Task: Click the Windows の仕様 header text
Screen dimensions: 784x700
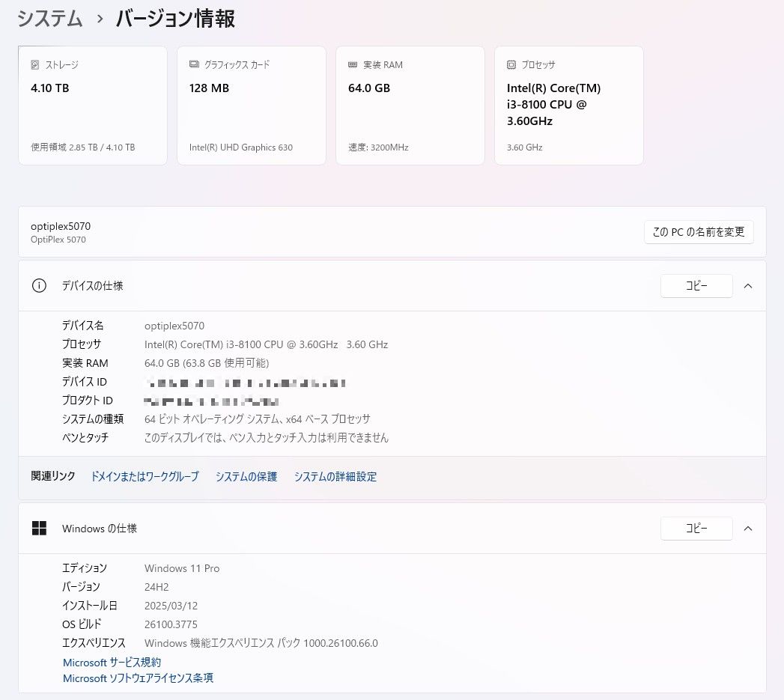Action: (x=100, y=529)
